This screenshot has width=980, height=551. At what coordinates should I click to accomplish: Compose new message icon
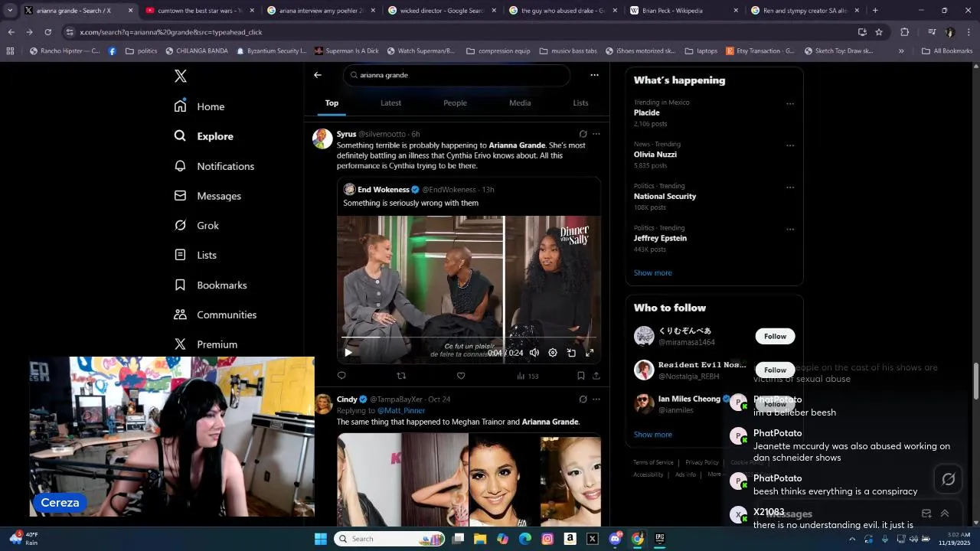pos(926,514)
